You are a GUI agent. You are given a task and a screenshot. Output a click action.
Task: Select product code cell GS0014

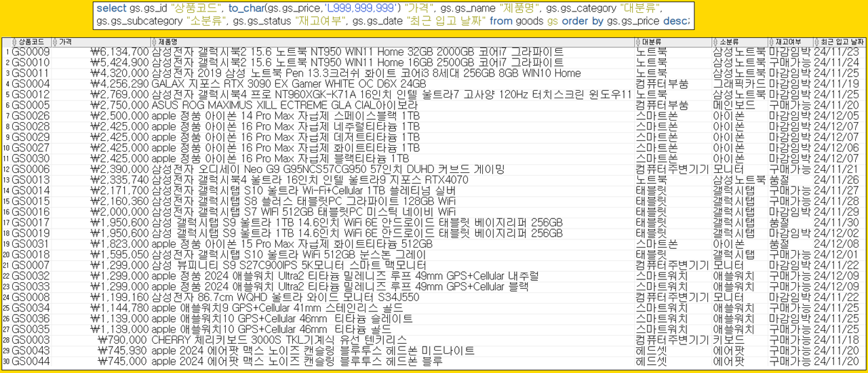(31, 191)
